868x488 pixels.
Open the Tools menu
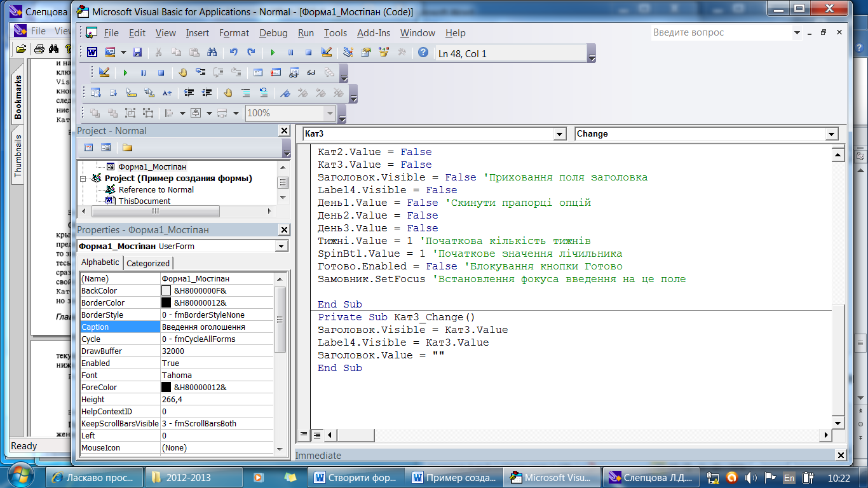[x=336, y=33]
